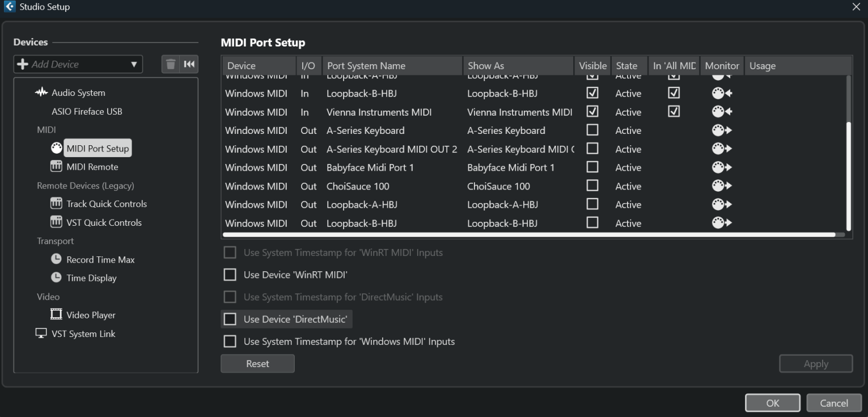Open the Add Device dropdown

(78, 64)
